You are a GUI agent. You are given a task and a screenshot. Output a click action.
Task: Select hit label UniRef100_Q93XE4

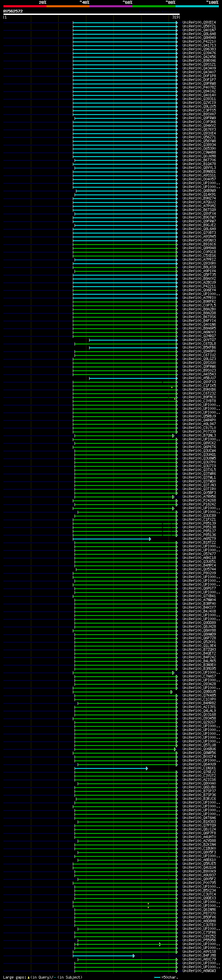[x=199, y=133]
